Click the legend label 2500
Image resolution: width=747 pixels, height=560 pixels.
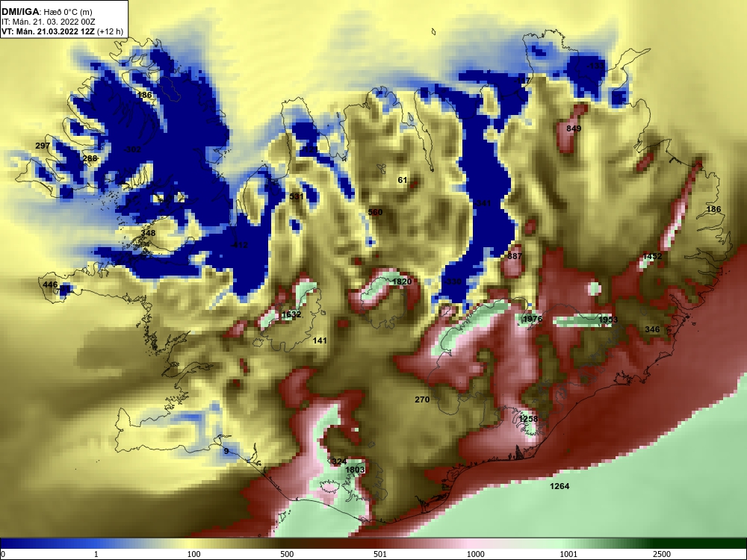(662, 554)
